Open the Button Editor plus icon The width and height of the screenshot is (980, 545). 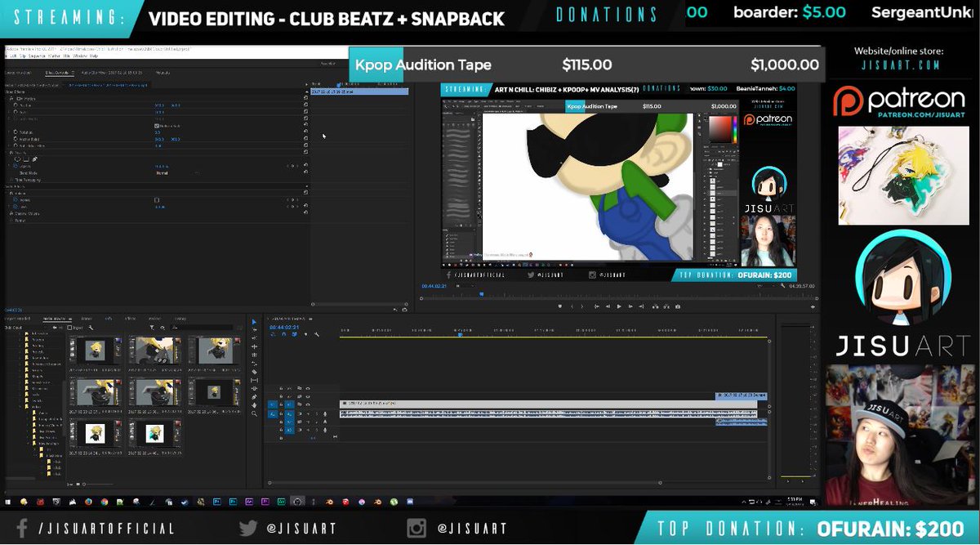point(813,306)
